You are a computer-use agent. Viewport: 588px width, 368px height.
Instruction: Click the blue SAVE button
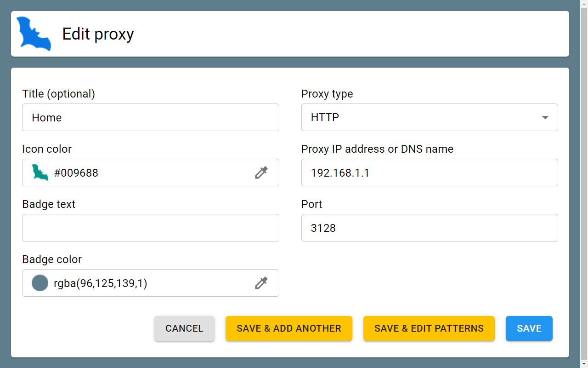tap(529, 328)
